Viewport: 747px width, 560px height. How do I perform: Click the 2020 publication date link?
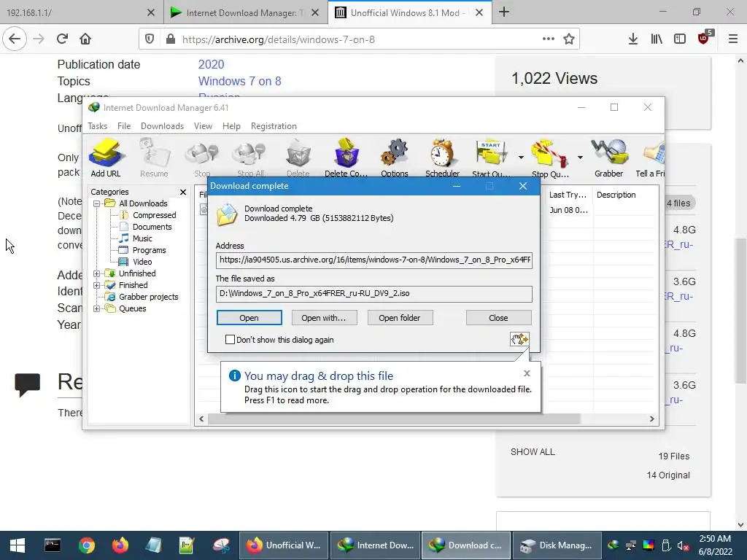pos(211,64)
